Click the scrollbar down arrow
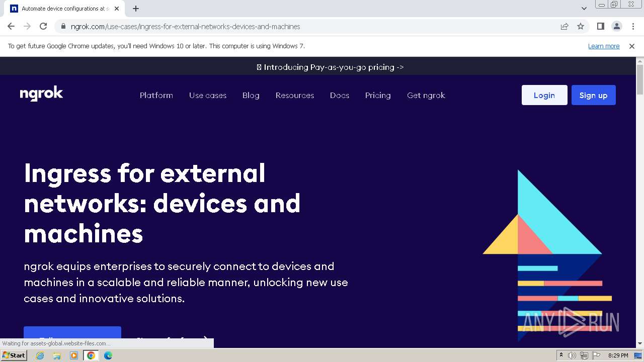The image size is (644, 362). click(640, 343)
